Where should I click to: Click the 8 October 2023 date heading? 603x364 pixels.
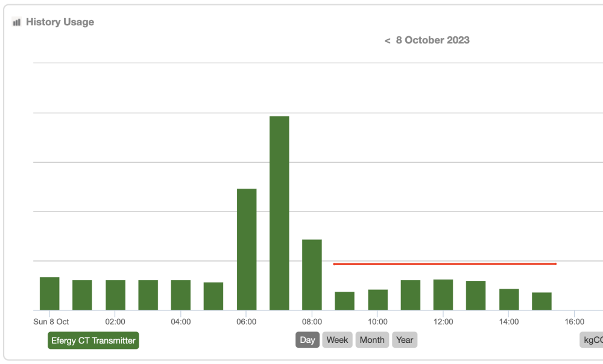pyautogui.click(x=432, y=40)
